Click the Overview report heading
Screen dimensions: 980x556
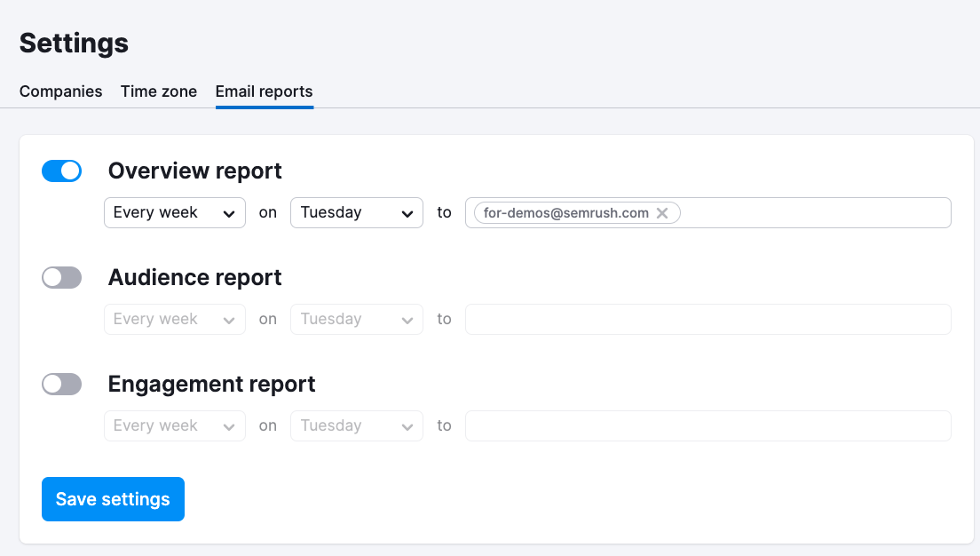(194, 171)
